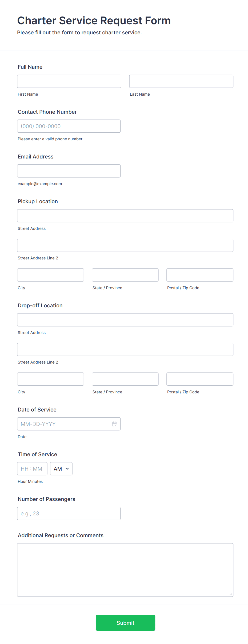This screenshot has width=248, height=644.
Task: Open the AM/PM dropdown
Action: 61,468
